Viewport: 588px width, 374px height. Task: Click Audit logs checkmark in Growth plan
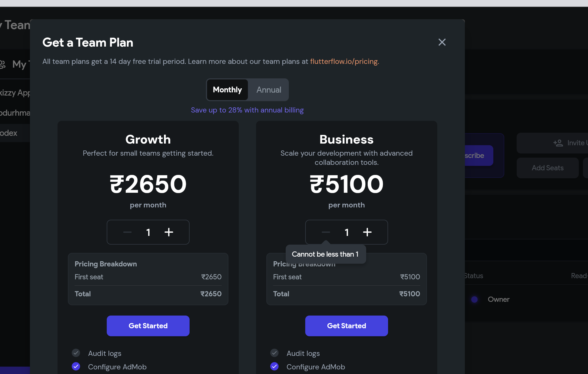pos(76,353)
